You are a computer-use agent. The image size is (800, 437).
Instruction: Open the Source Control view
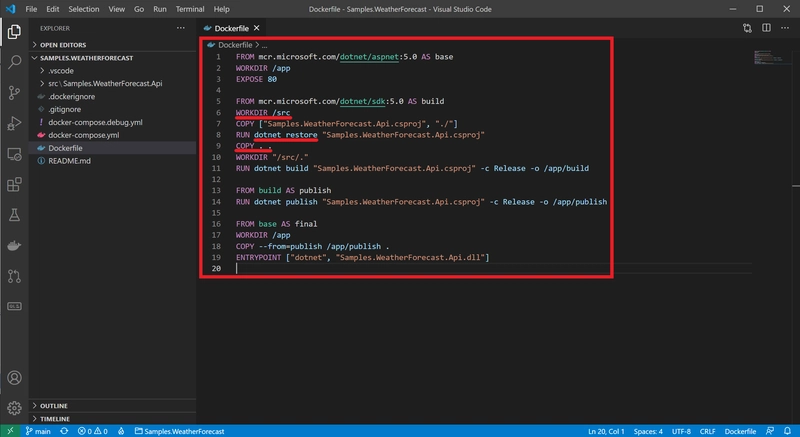(x=14, y=93)
